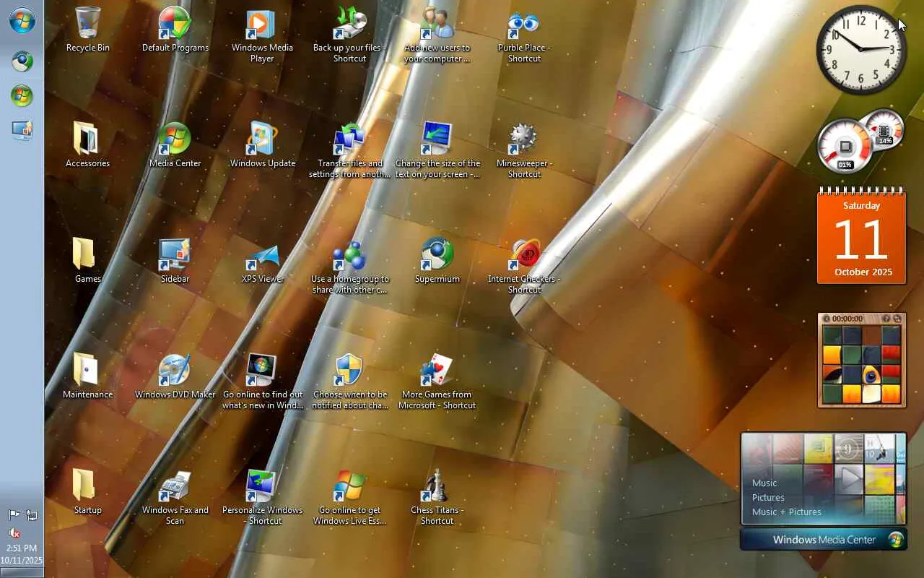
Task: Click the Saturday 11 calendar gadget
Action: 861,237
